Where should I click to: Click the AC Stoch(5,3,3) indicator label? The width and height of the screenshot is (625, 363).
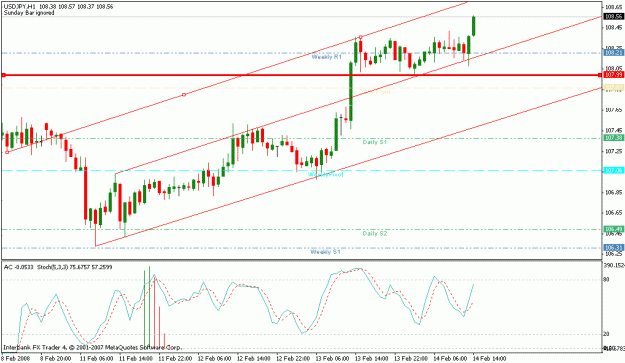(x=58, y=267)
